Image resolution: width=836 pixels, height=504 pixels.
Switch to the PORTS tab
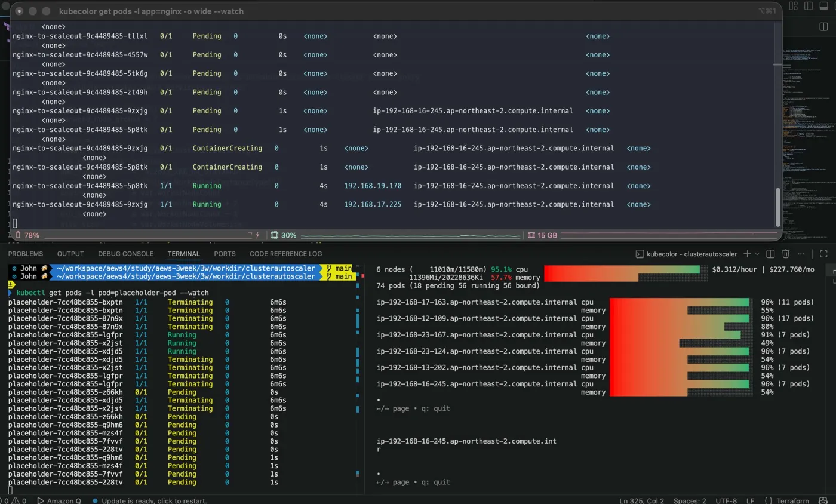pyautogui.click(x=225, y=254)
